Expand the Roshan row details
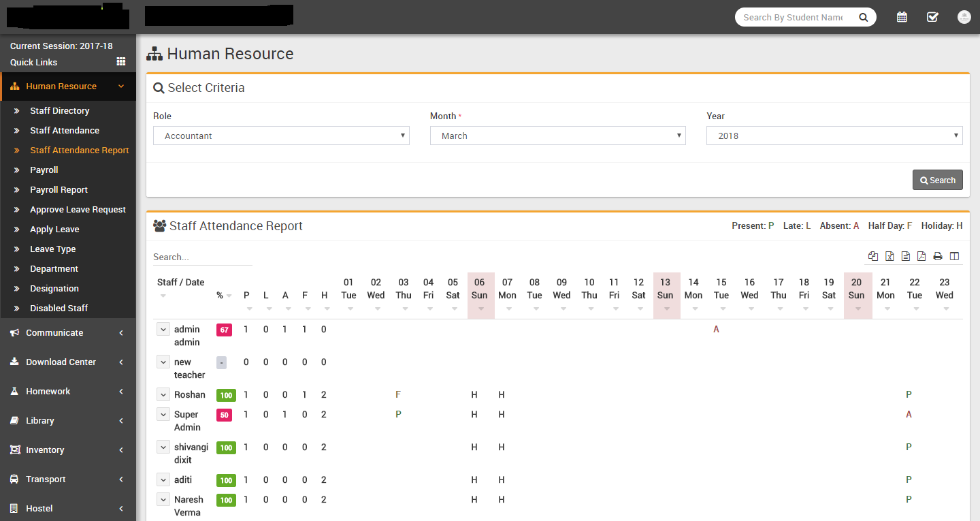The width and height of the screenshot is (980, 521). 163,394
